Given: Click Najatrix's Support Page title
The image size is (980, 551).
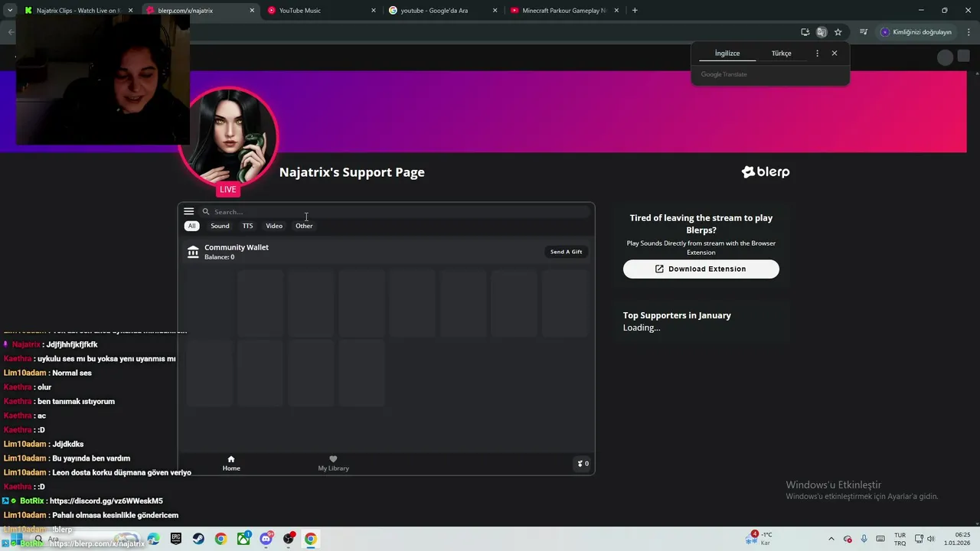Looking at the screenshot, I should 351,172.
